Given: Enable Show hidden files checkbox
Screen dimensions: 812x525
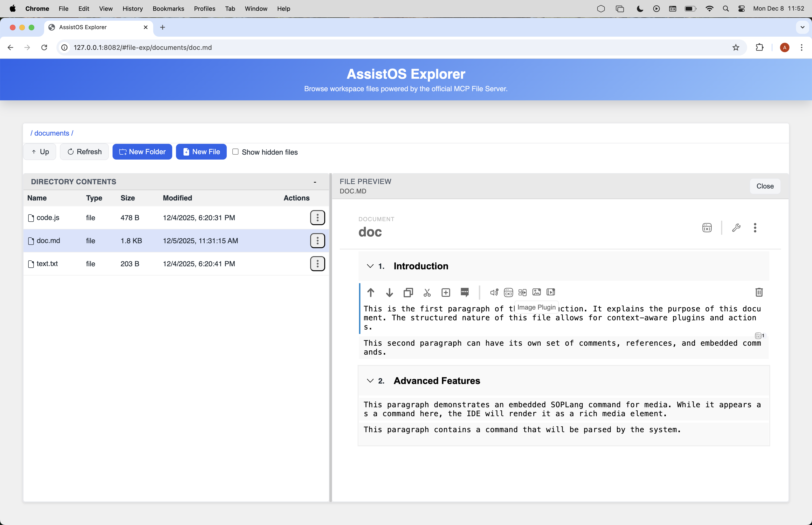Looking at the screenshot, I should tap(235, 152).
